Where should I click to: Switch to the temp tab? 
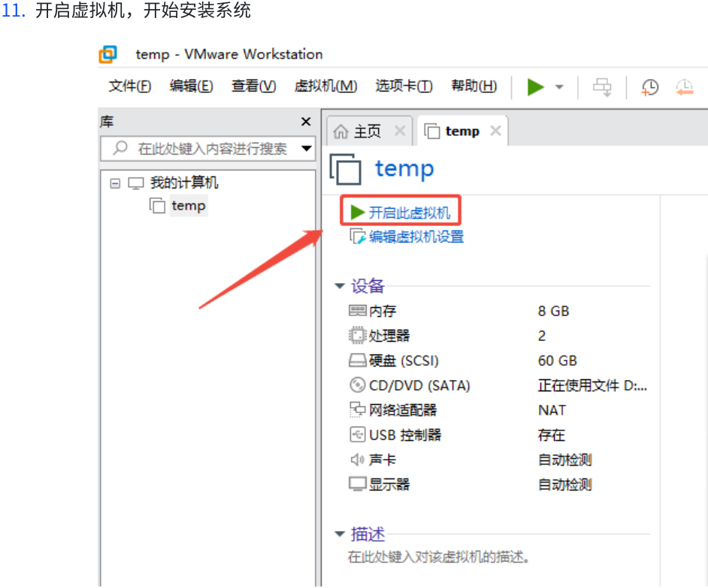462,131
